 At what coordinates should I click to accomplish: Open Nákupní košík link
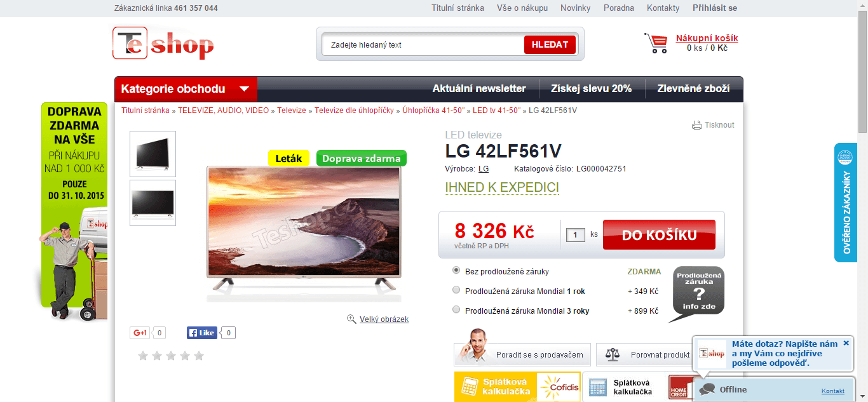tap(707, 38)
